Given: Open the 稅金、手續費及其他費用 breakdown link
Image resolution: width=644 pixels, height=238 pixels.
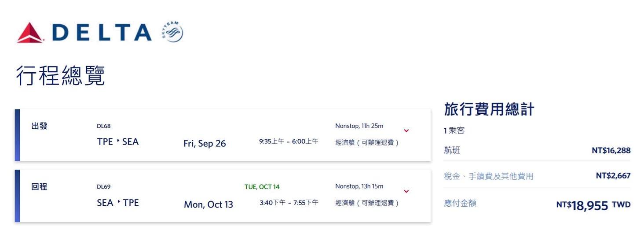Looking at the screenshot, I should [x=489, y=176].
